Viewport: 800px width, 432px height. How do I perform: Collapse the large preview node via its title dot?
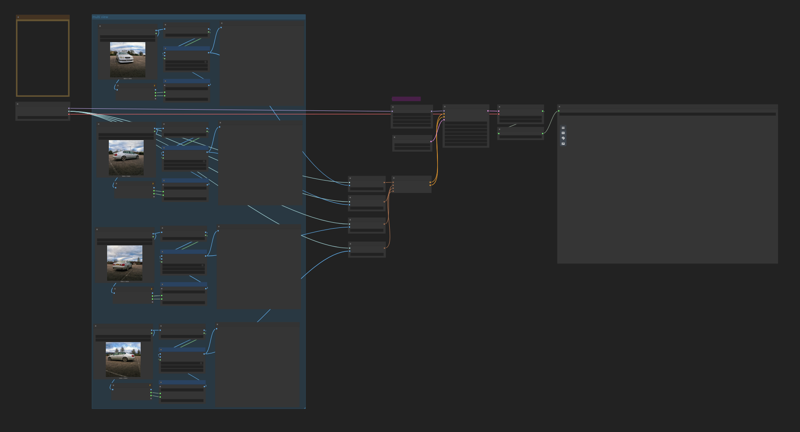[560, 107]
